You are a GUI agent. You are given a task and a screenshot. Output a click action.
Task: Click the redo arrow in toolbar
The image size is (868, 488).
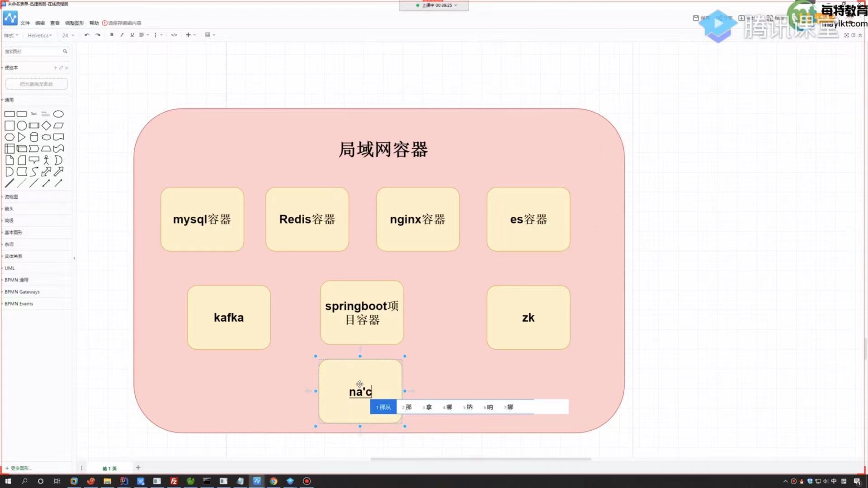pyautogui.click(x=98, y=35)
